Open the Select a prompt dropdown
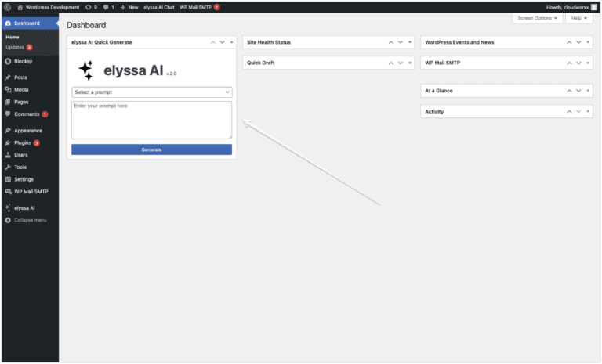602x364 pixels. pos(151,92)
